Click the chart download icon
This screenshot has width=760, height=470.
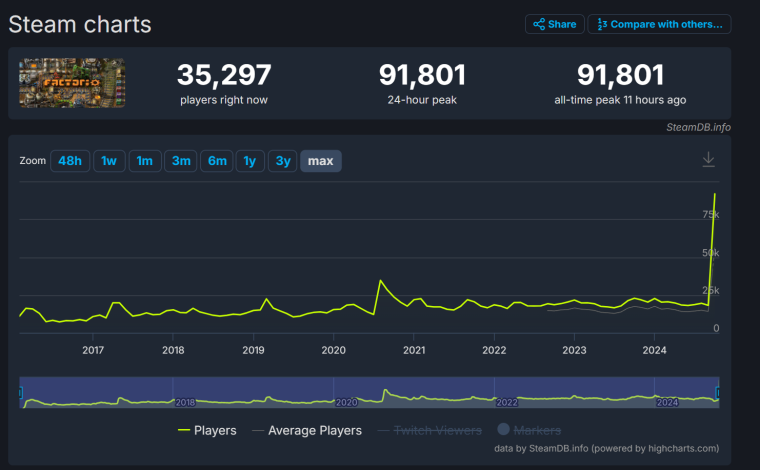(709, 159)
